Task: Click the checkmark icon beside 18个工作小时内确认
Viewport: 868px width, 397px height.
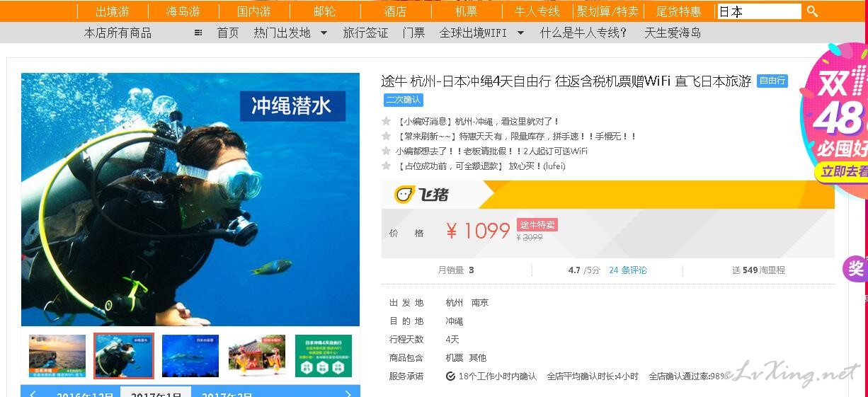Action: click(x=450, y=376)
